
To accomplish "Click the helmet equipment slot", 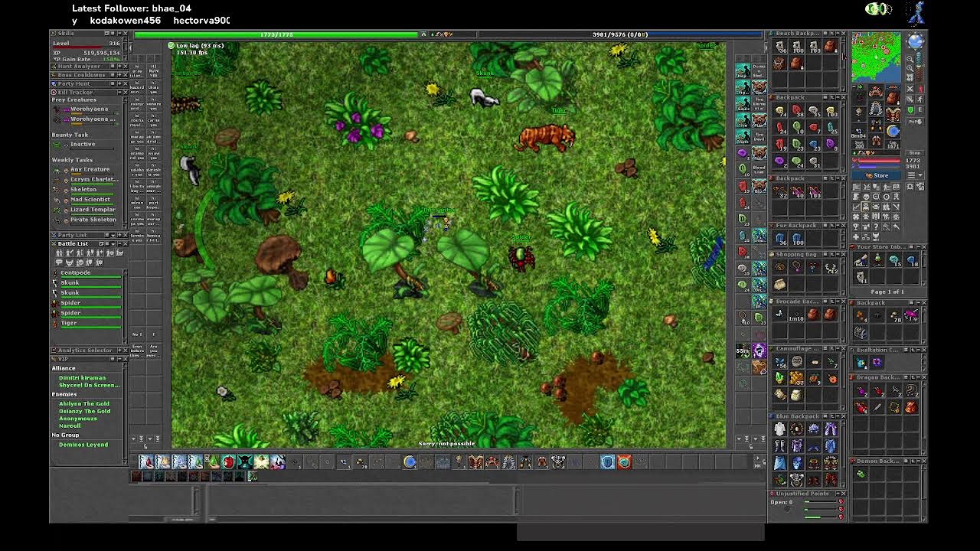I will pos(876,91).
